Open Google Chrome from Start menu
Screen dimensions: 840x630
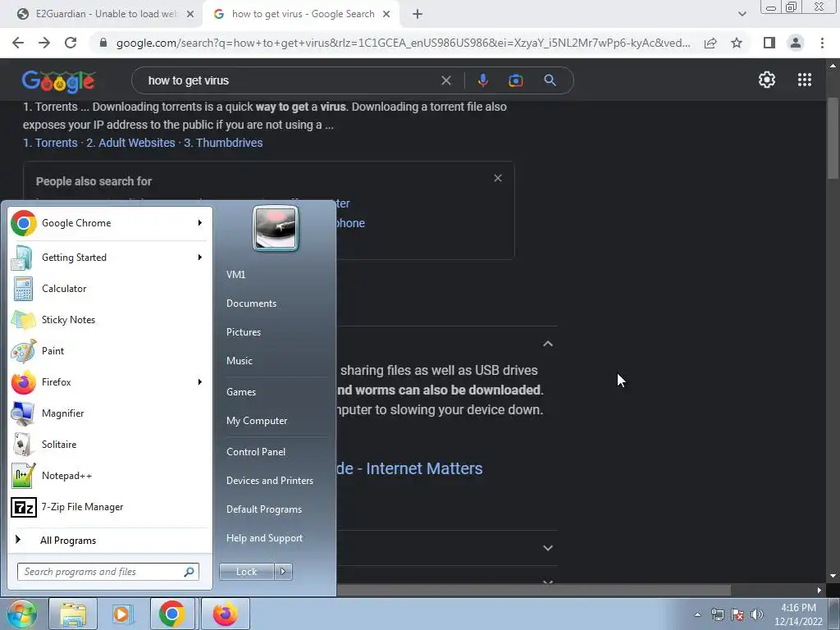[x=110, y=223]
